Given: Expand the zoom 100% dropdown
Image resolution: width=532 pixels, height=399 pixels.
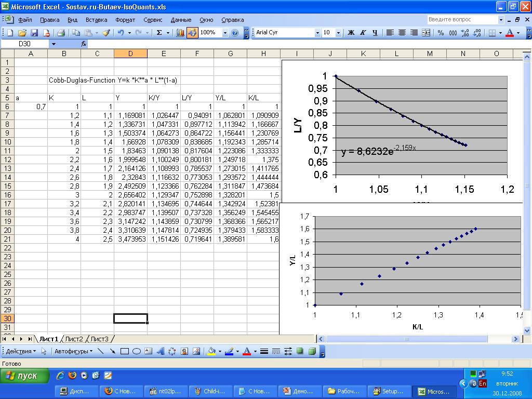Looking at the screenshot, I should click(x=225, y=33).
